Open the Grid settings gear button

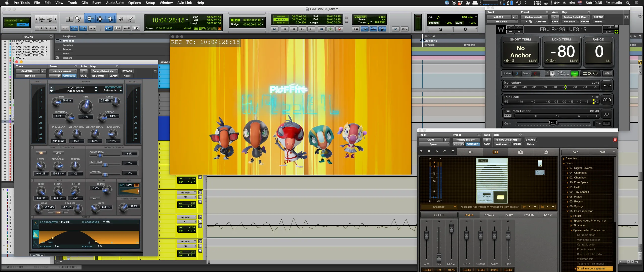tap(465, 29)
